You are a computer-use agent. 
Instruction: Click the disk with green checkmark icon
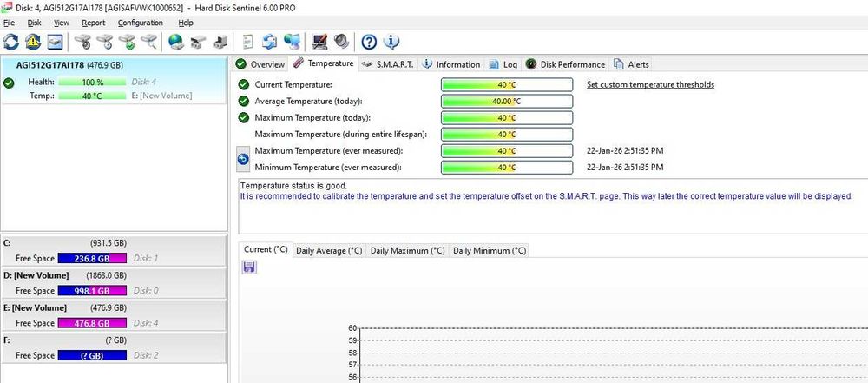[x=127, y=42]
